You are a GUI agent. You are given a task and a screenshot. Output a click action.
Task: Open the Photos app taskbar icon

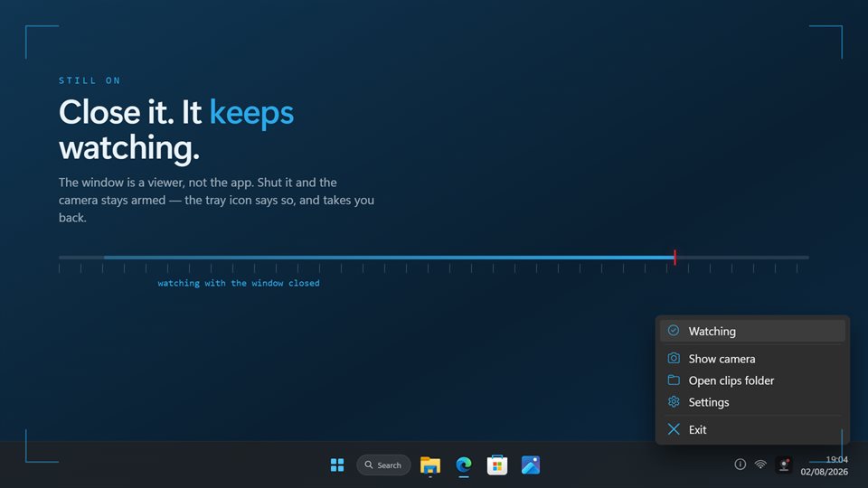coord(531,465)
